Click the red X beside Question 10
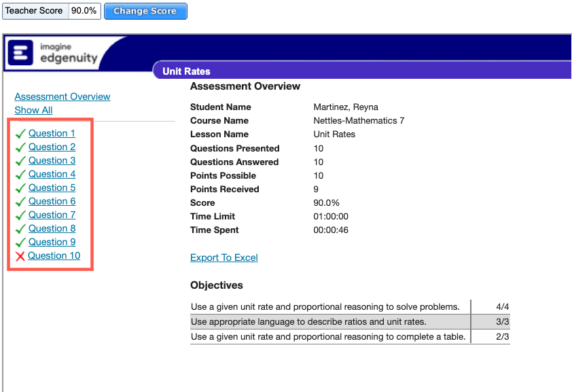572x392 pixels. [x=20, y=256]
